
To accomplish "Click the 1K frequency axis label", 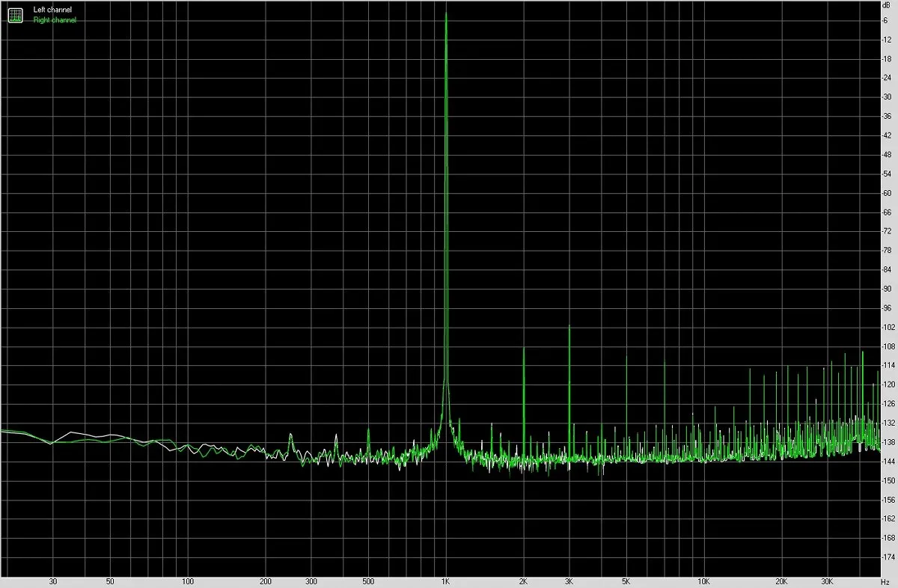I will pyautogui.click(x=446, y=581).
